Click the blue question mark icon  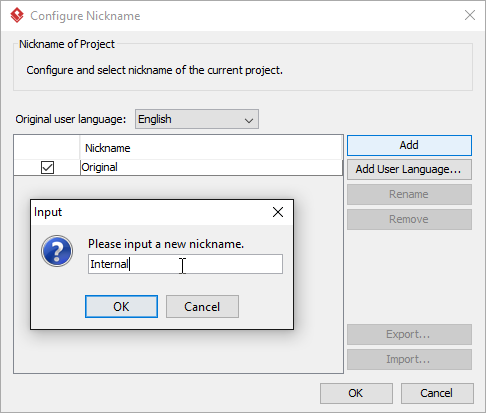click(x=57, y=251)
